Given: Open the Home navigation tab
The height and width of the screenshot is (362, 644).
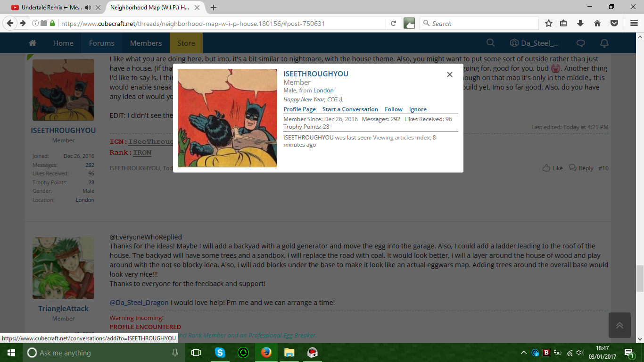Looking at the screenshot, I should point(63,43).
